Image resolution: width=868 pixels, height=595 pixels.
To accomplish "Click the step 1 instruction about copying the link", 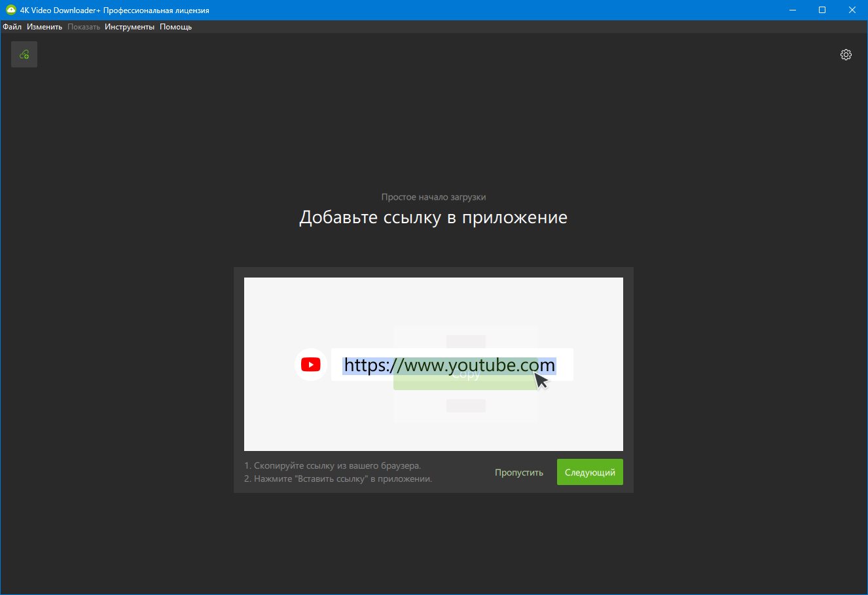I will click(x=333, y=466).
